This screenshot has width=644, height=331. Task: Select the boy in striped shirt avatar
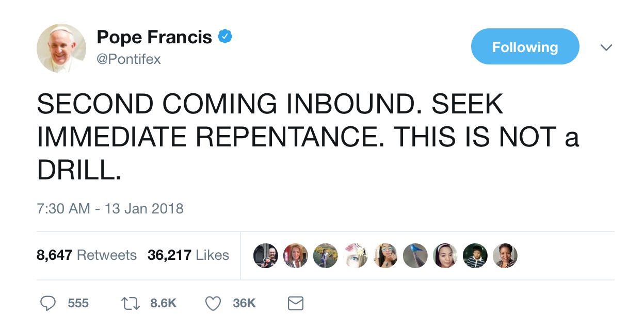(475, 256)
